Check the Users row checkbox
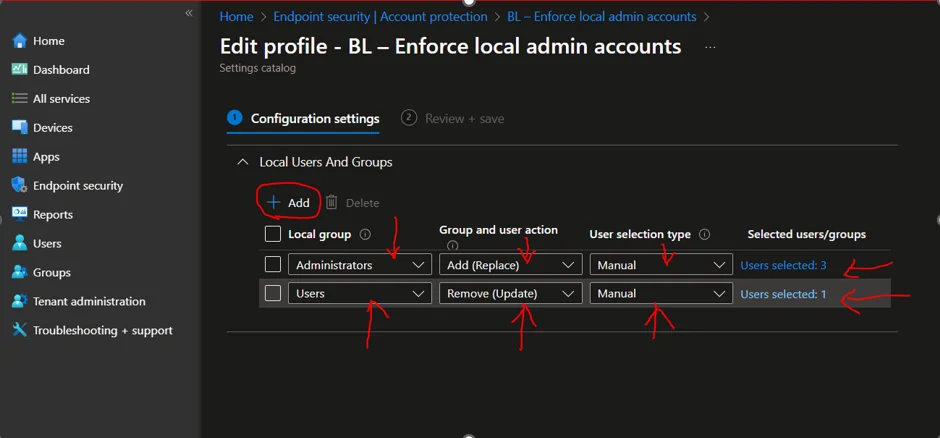 (273, 294)
